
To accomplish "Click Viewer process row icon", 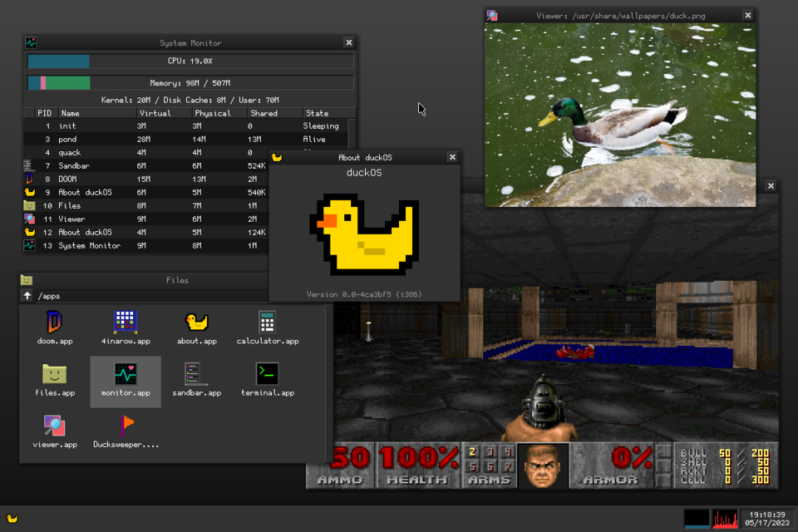I will [x=30, y=219].
